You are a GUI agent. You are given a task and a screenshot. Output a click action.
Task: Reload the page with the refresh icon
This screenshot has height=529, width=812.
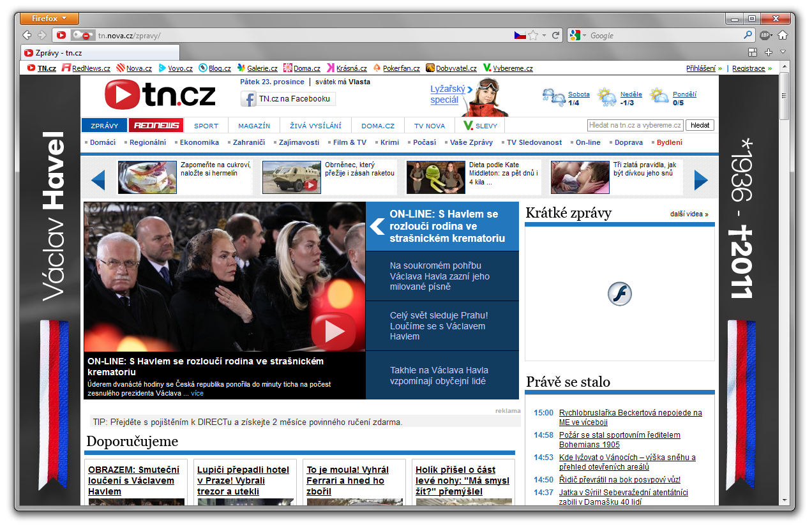(x=556, y=35)
